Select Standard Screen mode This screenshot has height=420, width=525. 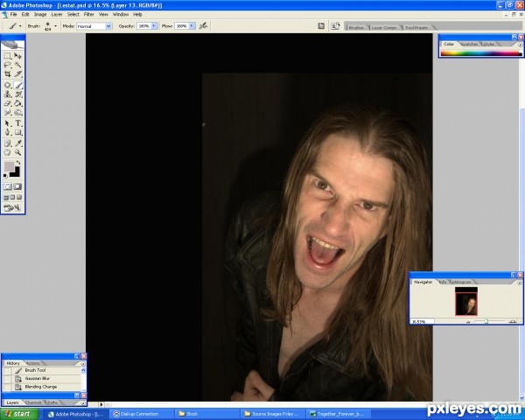tap(6, 197)
